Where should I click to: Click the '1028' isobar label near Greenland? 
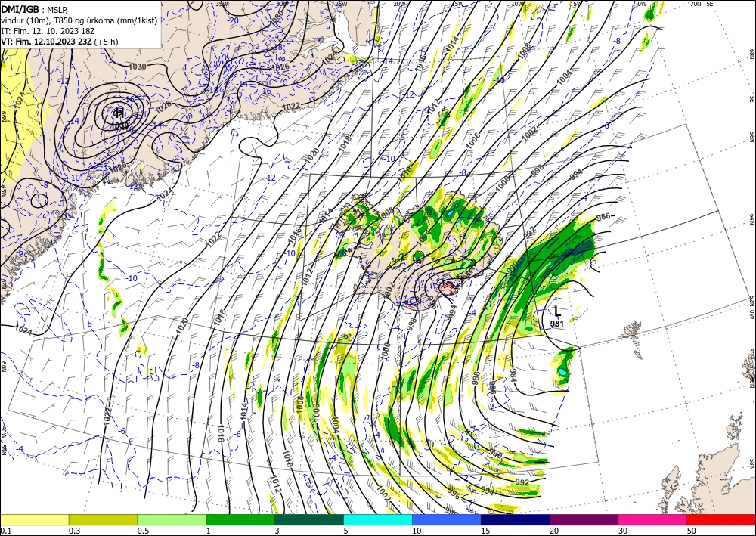click(x=164, y=106)
